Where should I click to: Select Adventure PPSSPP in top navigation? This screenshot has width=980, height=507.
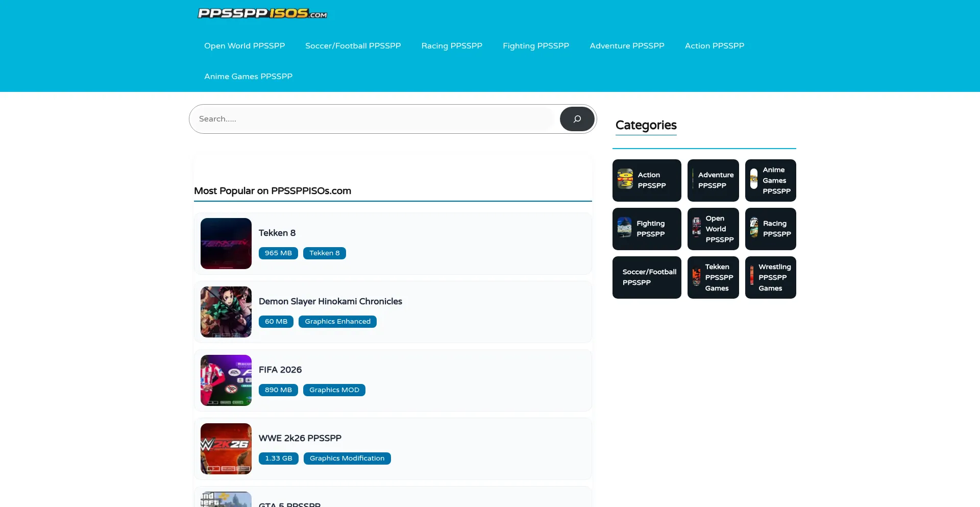pos(627,46)
